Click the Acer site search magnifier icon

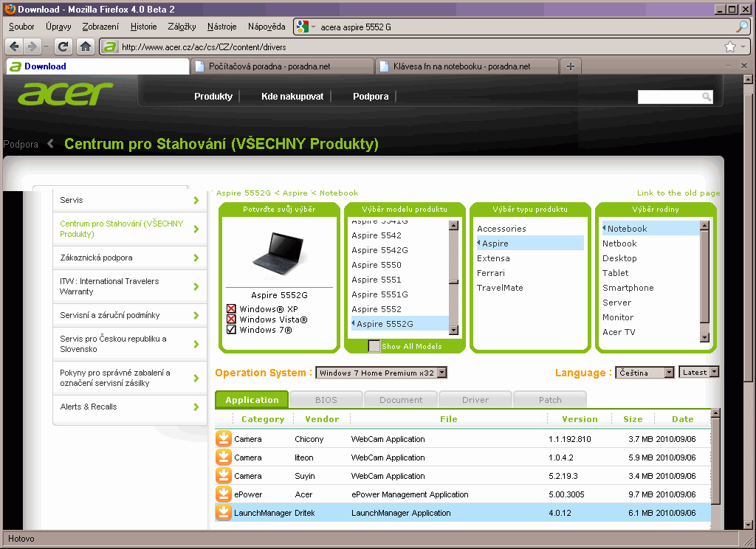tap(707, 97)
